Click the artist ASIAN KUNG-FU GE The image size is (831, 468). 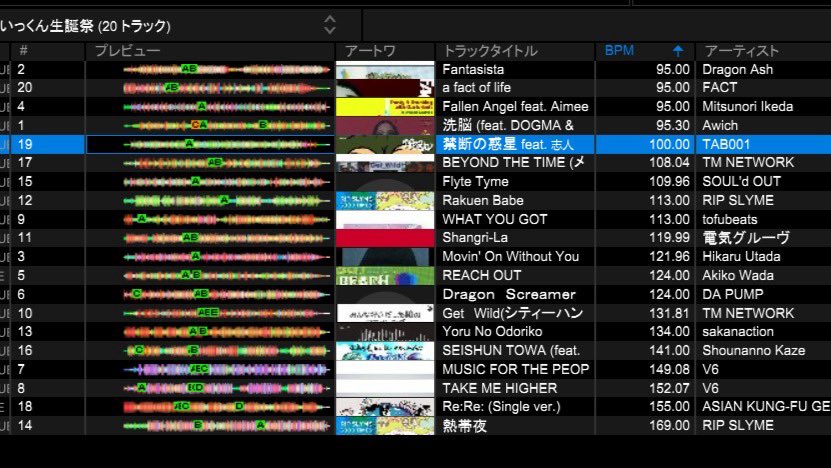point(766,407)
